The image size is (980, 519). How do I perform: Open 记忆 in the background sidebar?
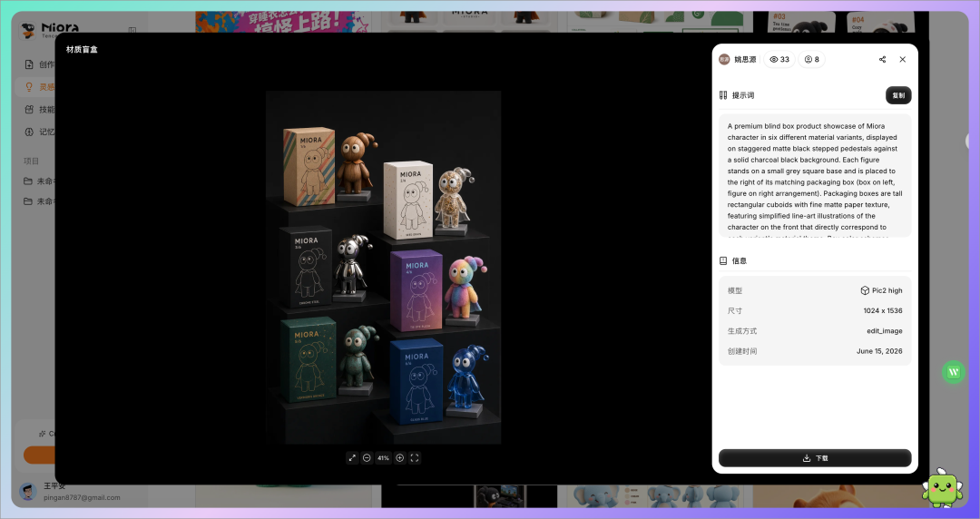coord(39,132)
